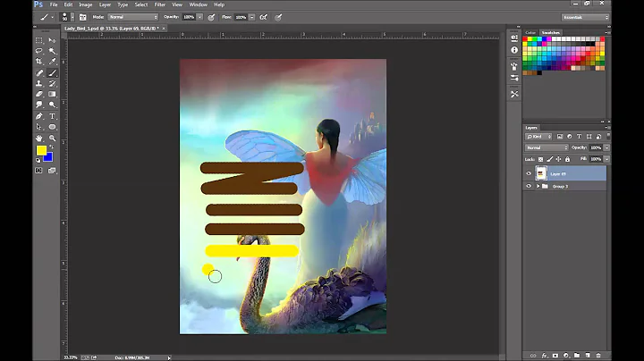Toggle lock position
The image size is (644, 361).
[x=558, y=159]
